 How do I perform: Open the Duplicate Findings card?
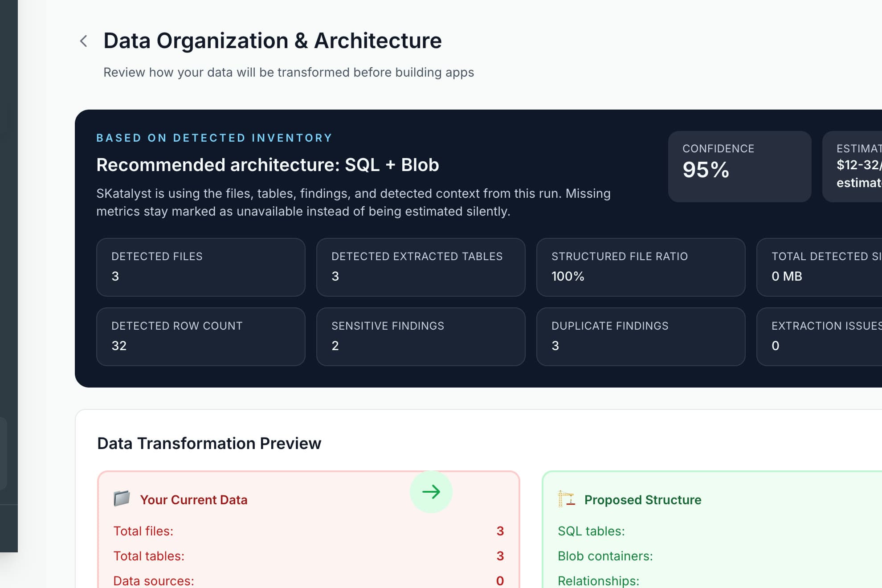click(x=641, y=337)
